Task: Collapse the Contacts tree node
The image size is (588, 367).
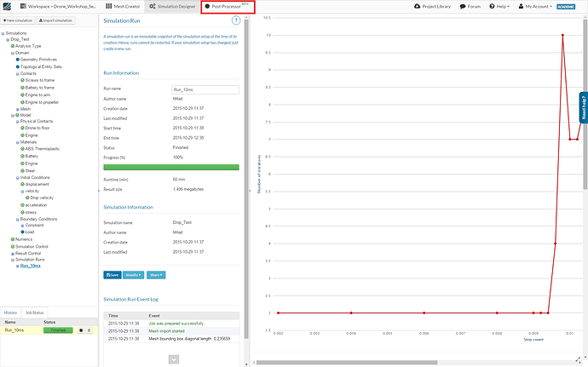Action: (18, 74)
